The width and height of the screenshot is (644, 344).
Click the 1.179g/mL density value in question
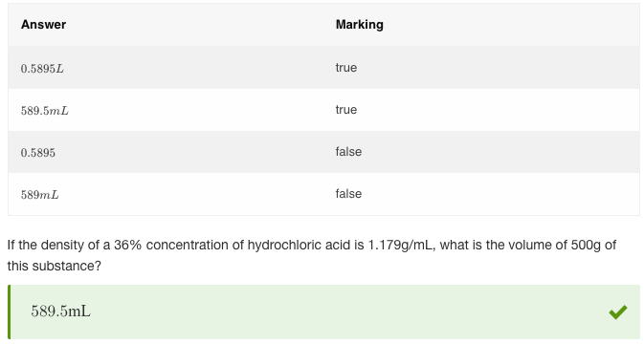click(400, 245)
